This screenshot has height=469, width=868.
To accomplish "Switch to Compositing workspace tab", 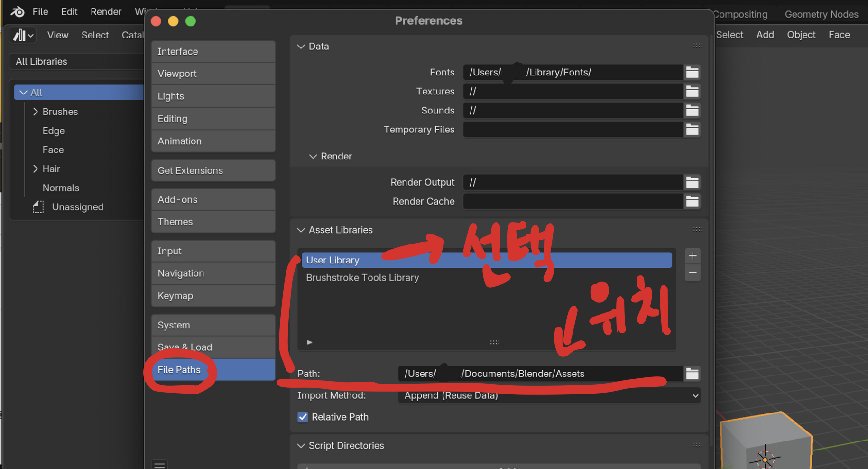I will point(740,14).
